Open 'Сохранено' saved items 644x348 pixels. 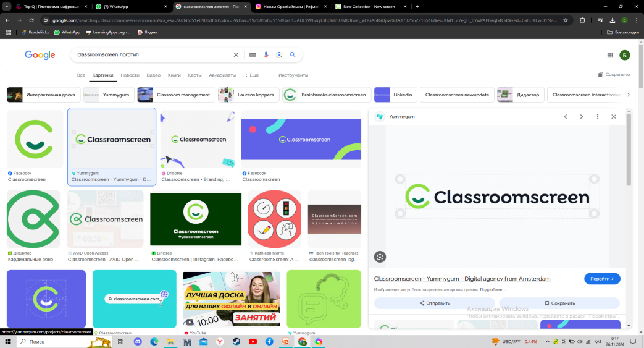(x=614, y=74)
